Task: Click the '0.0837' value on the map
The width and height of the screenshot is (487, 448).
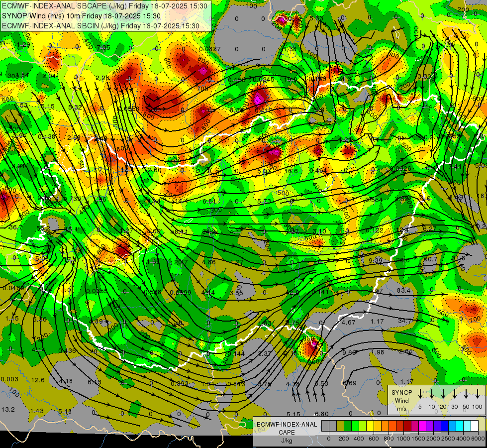Action: (210, 49)
